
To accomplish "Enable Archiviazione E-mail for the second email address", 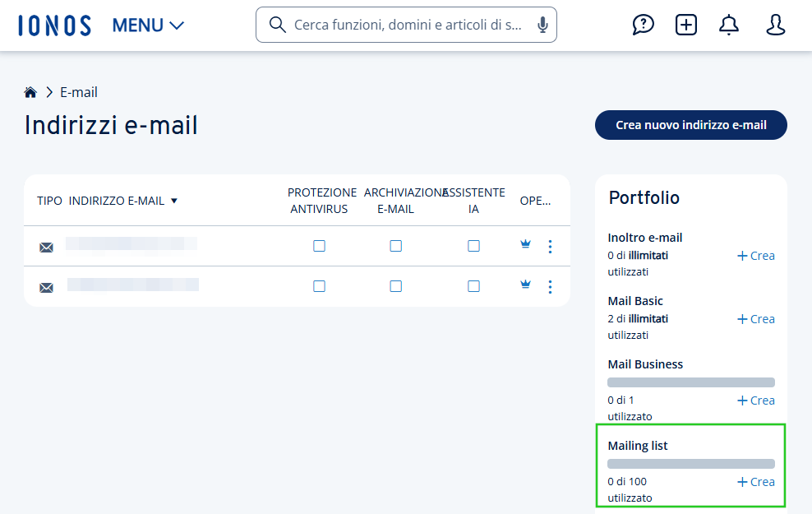I will click(396, 286).
